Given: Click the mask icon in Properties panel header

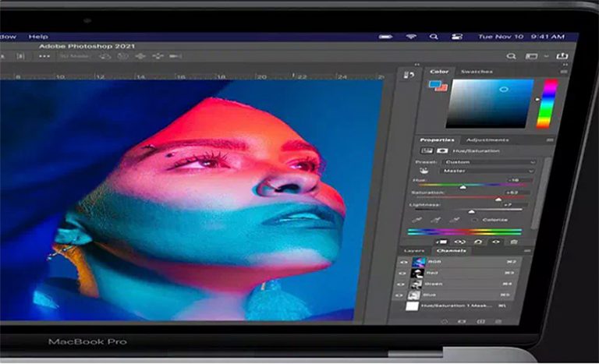Looking at the screenshot, I should (x=443, y=150).
